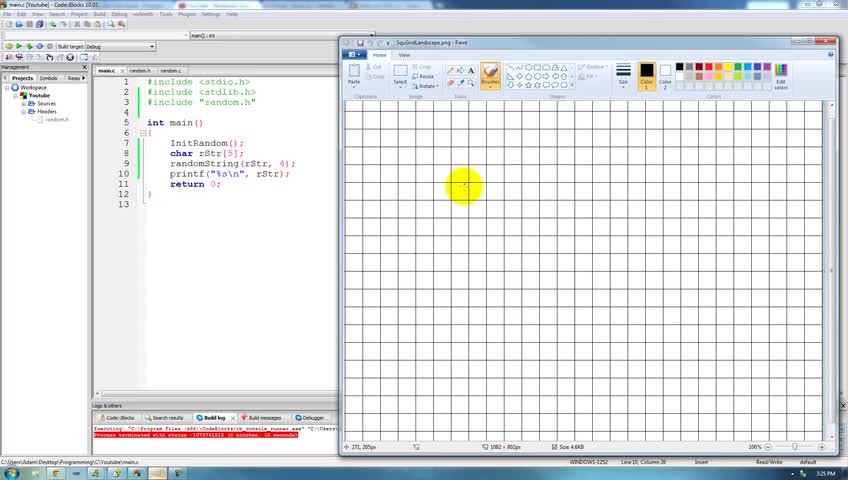Click the zoom in plus button in Paint
Screen dimensions: 848x480
[x=822, y=447]
